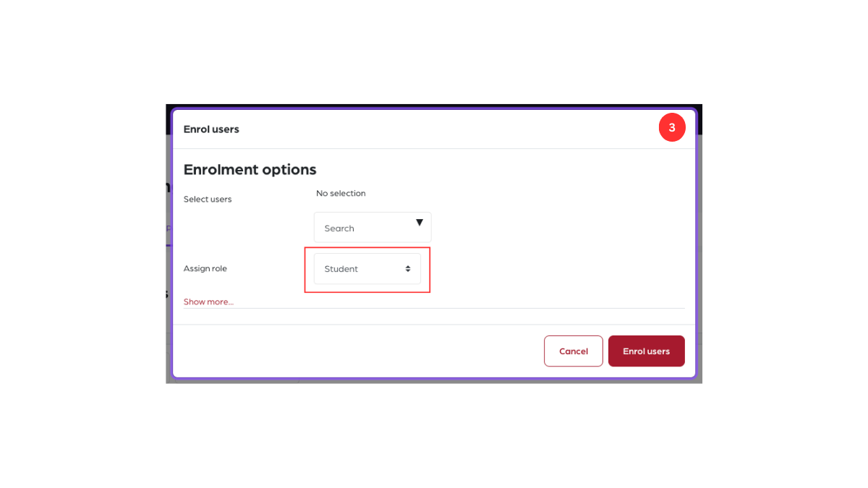
Task: Click the Assign role label
Action: point(205,269)
